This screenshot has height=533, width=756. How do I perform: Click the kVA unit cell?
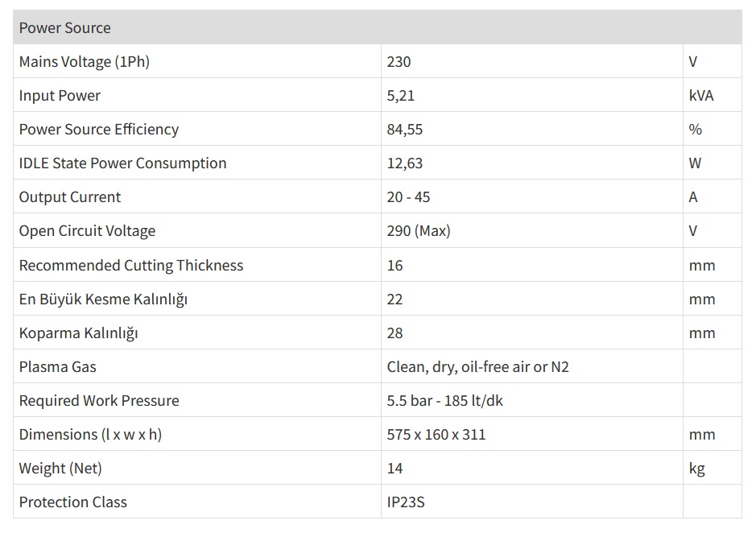pos(701,96)
